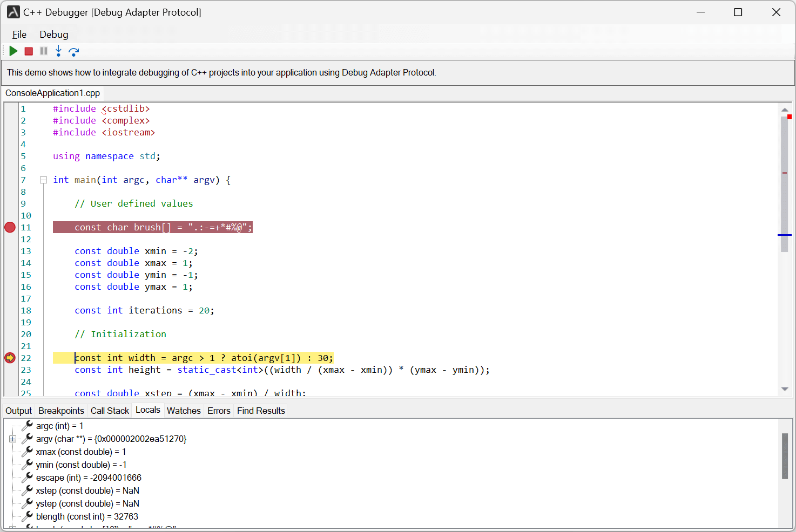The width and height of the screenshot is (796, 532).
Task: Click the wrench icon next to blength
Action: coord(27,516)
